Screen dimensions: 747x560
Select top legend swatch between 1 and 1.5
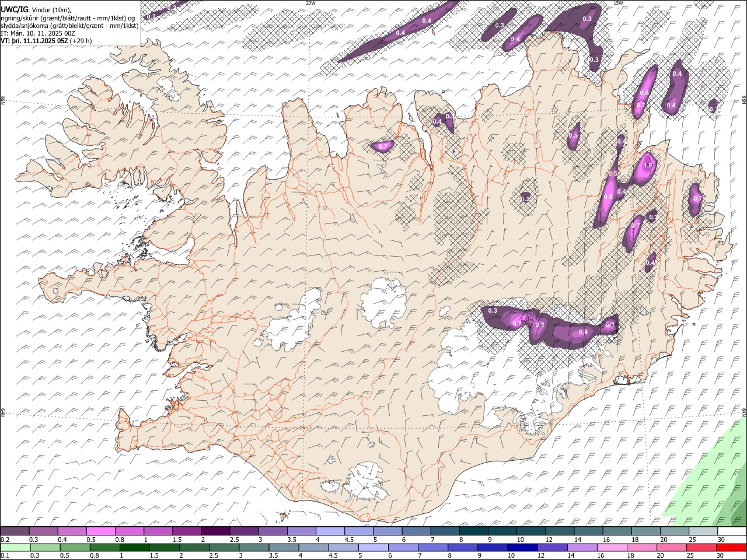pos(158,531)
